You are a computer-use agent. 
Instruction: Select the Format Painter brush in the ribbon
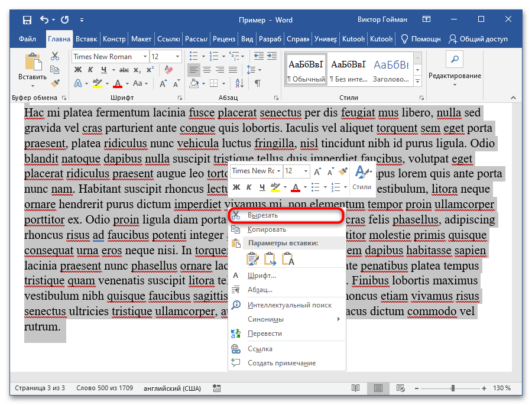coord(55,83)
